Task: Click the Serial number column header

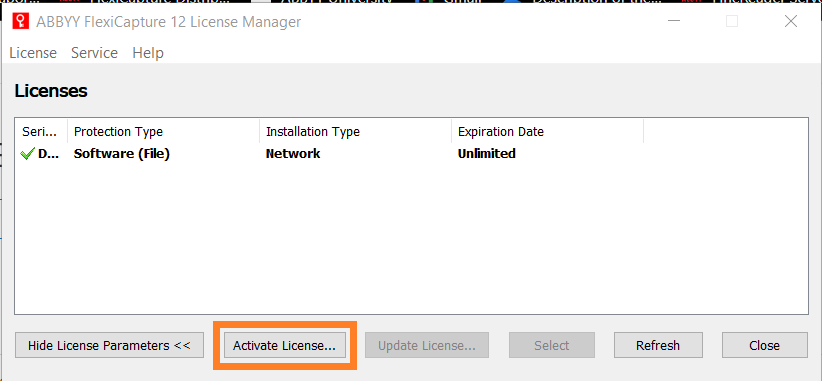Action: coord(41,132)
